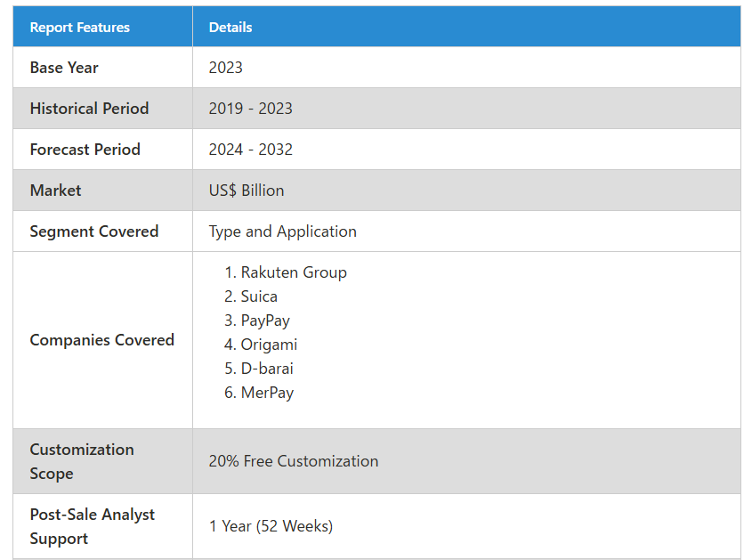Click the US$ Billion market value
Screen dimensions: 752x560
coord(246,191)
